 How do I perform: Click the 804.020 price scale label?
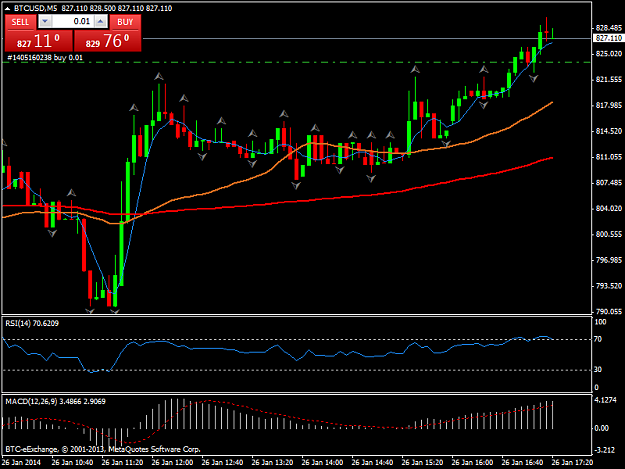[x=609, y=208]
